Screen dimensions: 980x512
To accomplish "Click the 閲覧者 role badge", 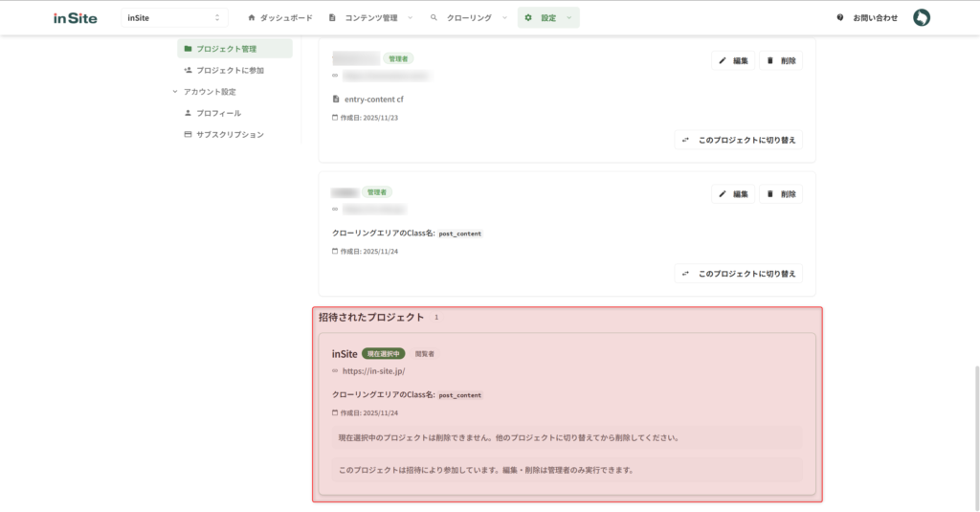I will (424, 354).
